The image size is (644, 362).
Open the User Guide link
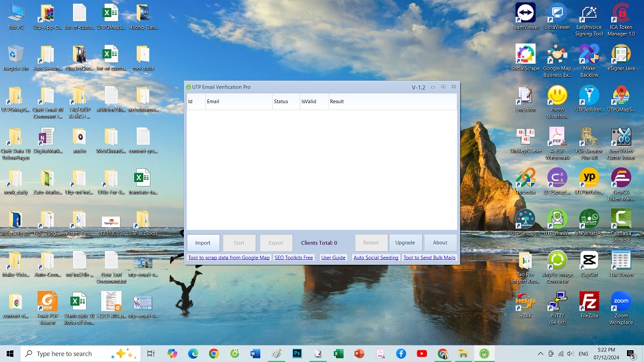pyautogui.click(x=333, y=258)
